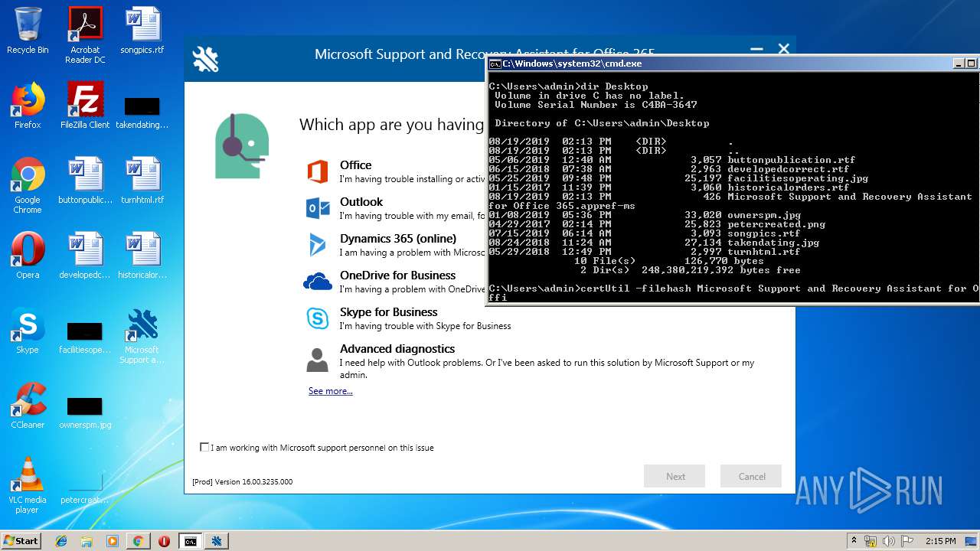
Task: Open Chrome from the taskbar
Action: click(138, 541)
